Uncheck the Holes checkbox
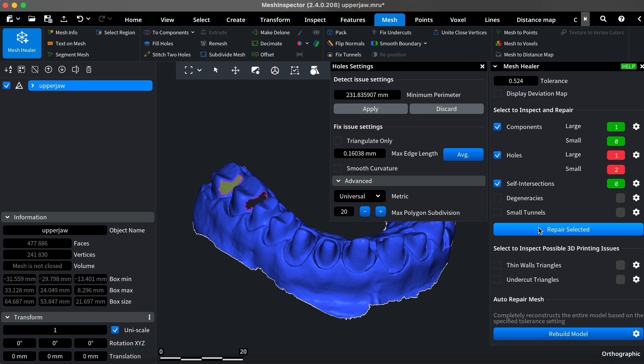This screenshot has width=644, height=364. tap(497, 155)
